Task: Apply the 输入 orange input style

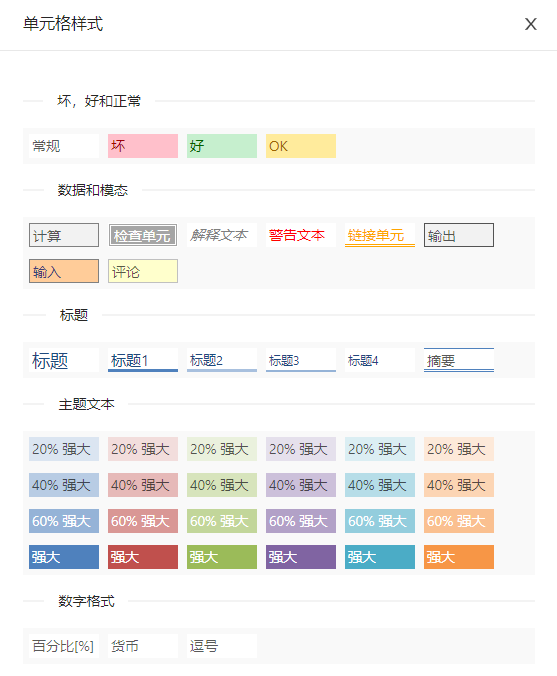Action: [64, 271]
